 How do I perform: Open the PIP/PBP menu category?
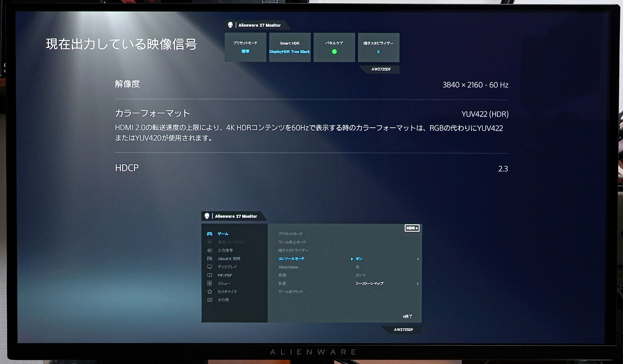(x=225, y=275)
